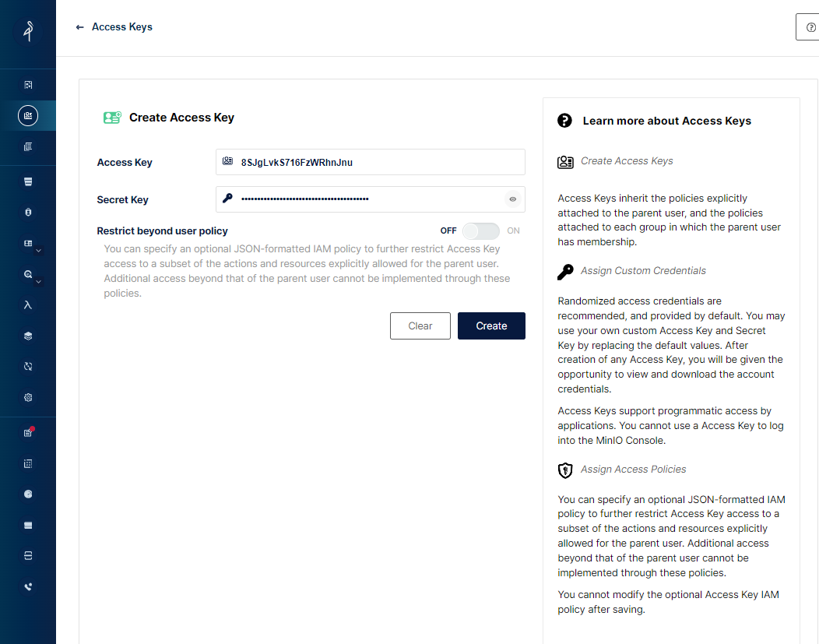
Task: Toggle Restrict beyond user policy switch
Action: (480, 231)
